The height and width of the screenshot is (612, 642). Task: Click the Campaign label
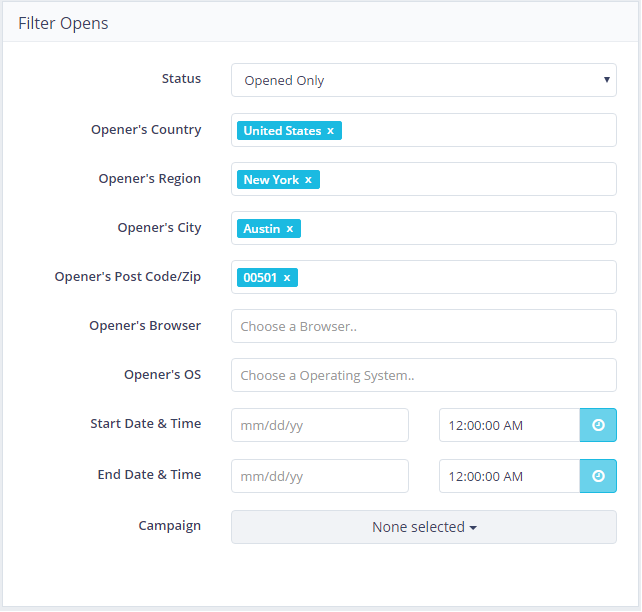click(169, 525)
